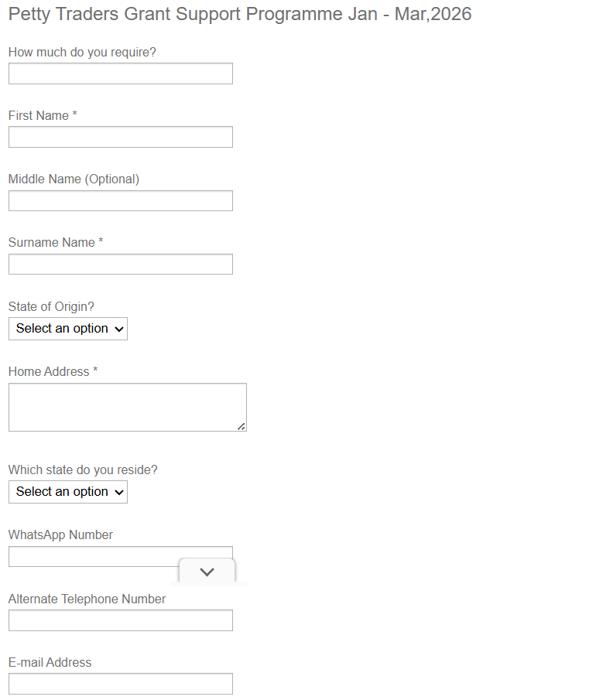Click the 'Which state do you reside?' label
Viewport: 603px width, 700px height.
click(x=83, y=470)
